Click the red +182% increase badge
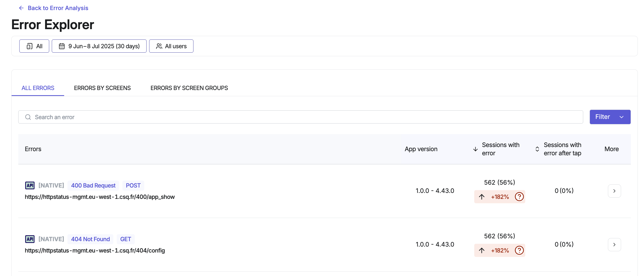 tap(500, 197)
